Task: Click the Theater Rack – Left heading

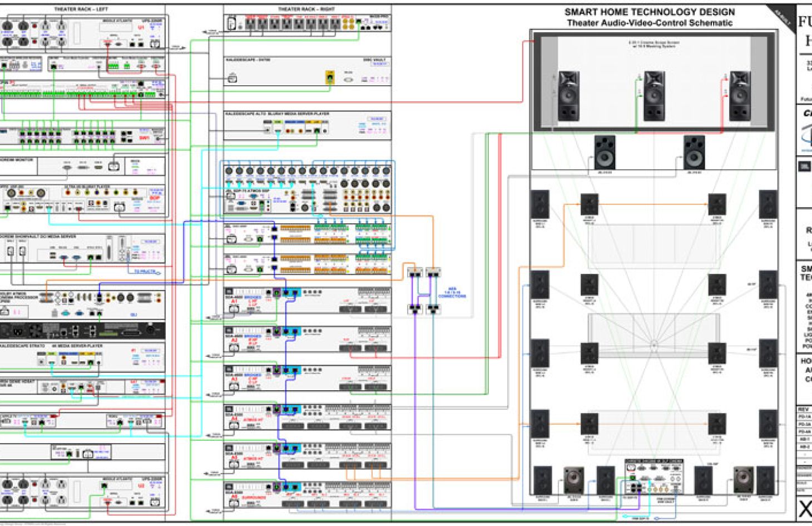Action: [81, 9]
